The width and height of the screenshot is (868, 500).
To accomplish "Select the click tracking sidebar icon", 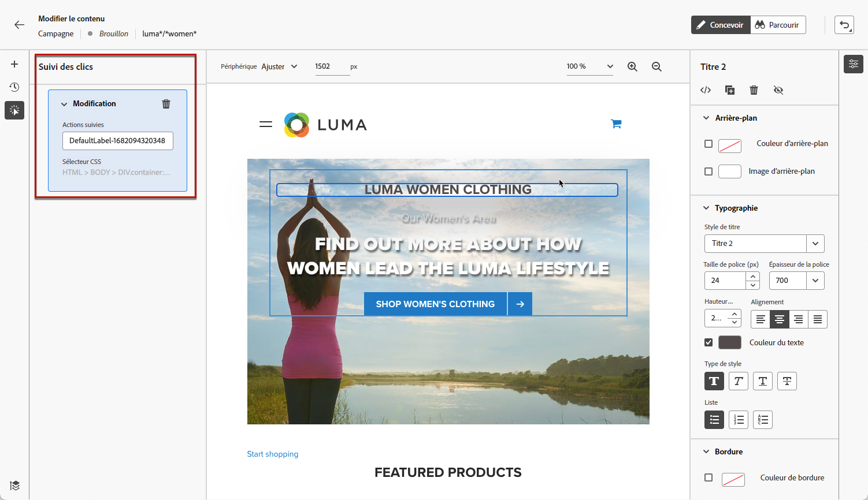I will (14, 110).
